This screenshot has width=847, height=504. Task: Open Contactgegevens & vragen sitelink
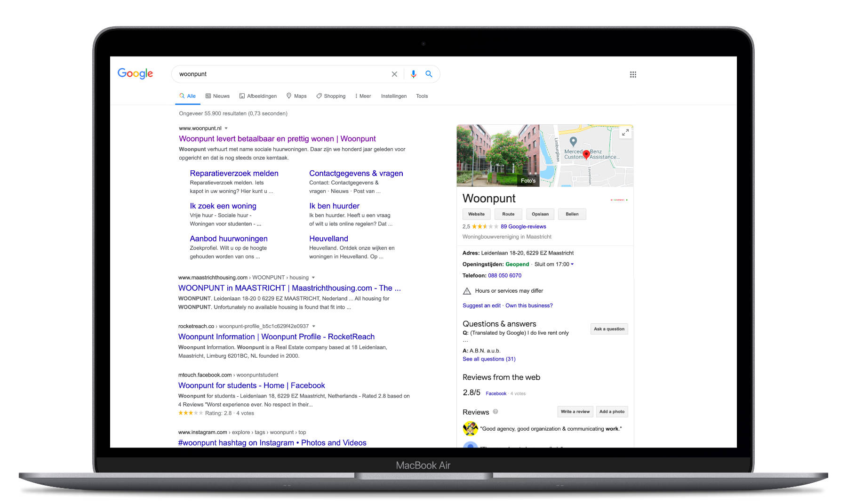point(356,173)
